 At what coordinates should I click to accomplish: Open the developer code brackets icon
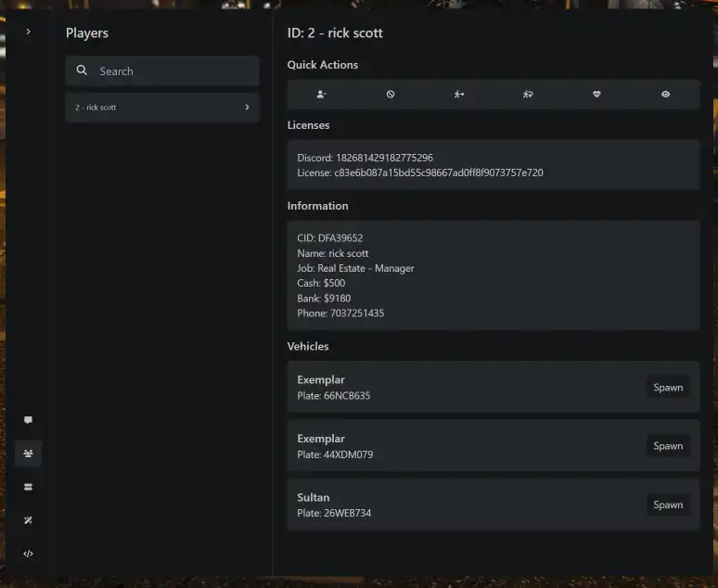click(29, 554)
